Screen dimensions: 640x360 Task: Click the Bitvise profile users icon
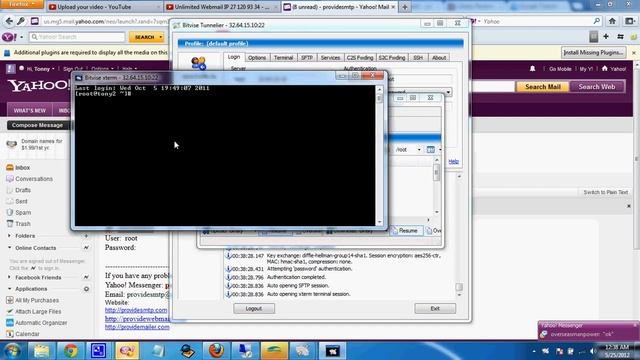point(198,63)
